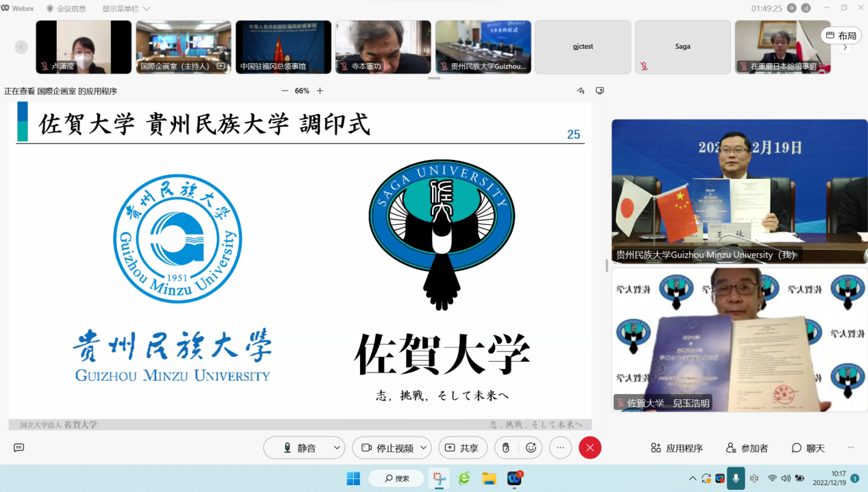
Task: Zoom out shared content with minus
Action: (x=285, y=91)
